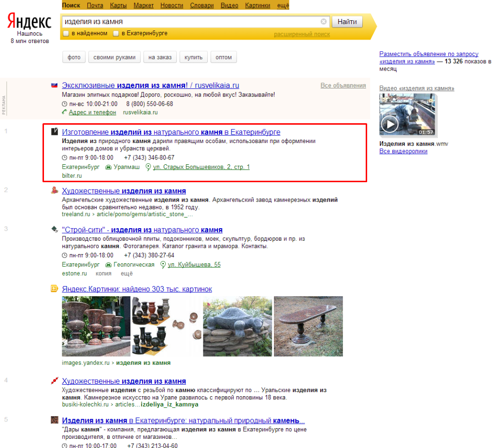Viewport: 500px width, 448px height.
Task: Refine search with the 'купить' button
Action: coord(194,57)
